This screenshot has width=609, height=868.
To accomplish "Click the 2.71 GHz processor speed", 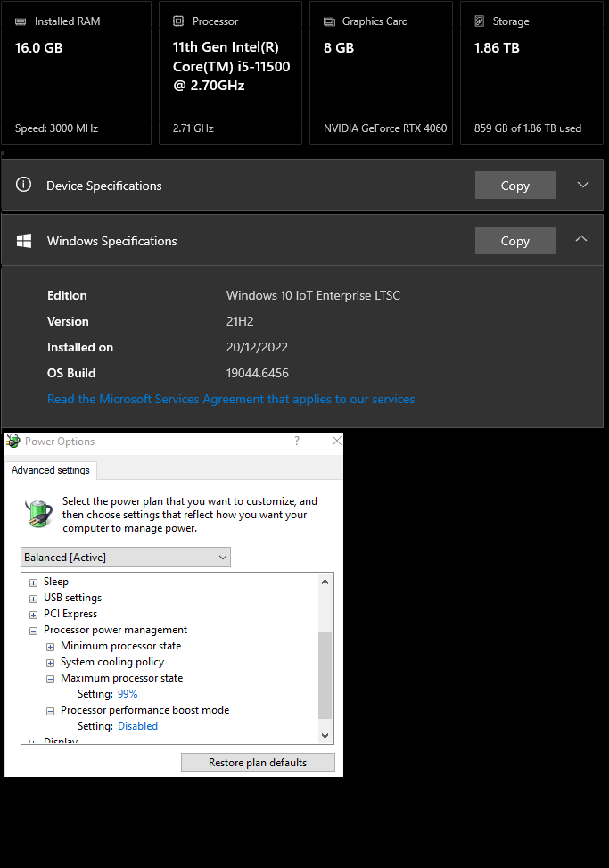I will pyautogui.click(x=193, y=128).
